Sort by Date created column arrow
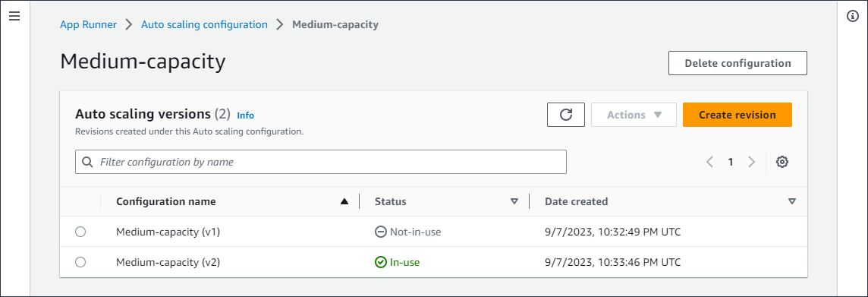The height and width of the screenshot is (297, 868). tap(791, 202)
